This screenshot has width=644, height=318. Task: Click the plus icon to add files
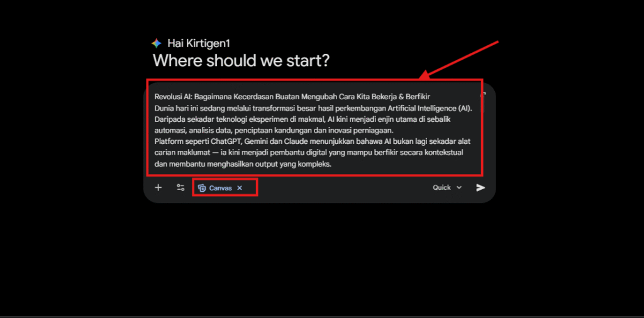tap(158, 187)
